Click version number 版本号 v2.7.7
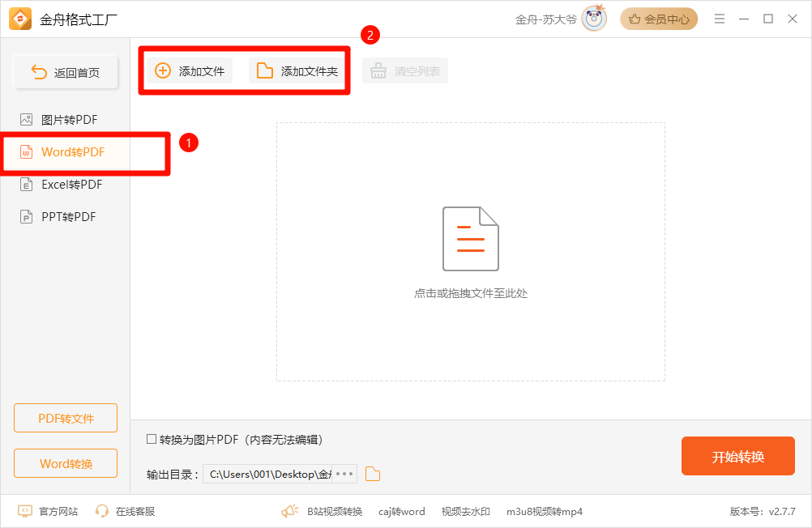This screenshot has width=812, height=528. (x=763, y=512)
